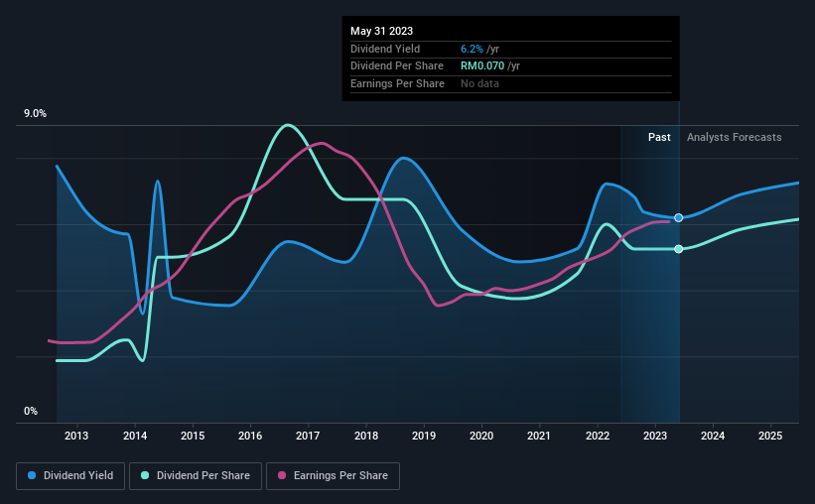Click the 0% y-axis label
Image resolution: width=815 pixels, height=504 pixels.
pos(31,411)
